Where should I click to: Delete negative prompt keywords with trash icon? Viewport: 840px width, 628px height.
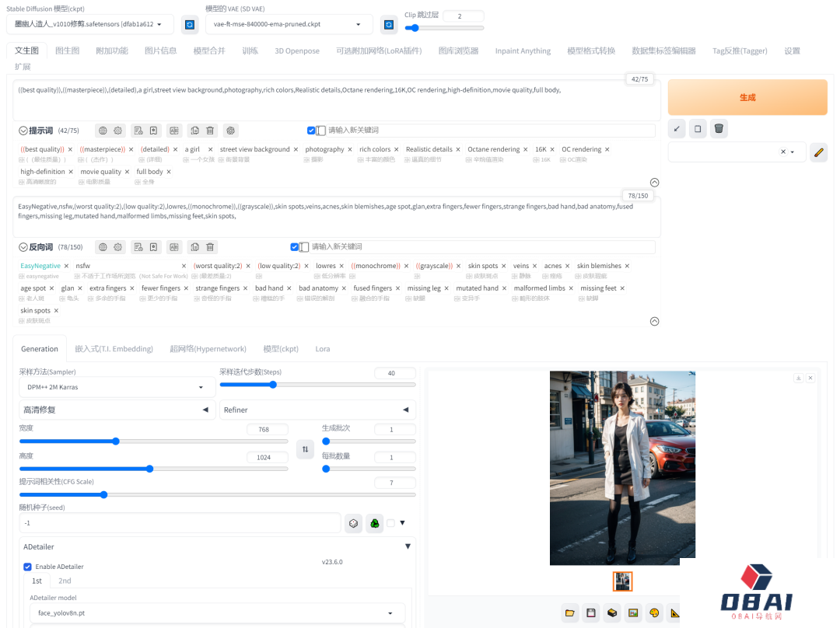[x=210, y=247]
